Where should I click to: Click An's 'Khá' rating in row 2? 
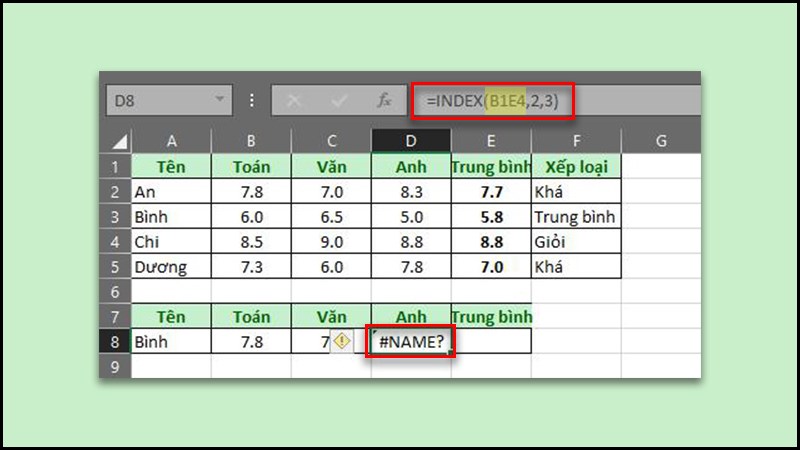[576, 192]
